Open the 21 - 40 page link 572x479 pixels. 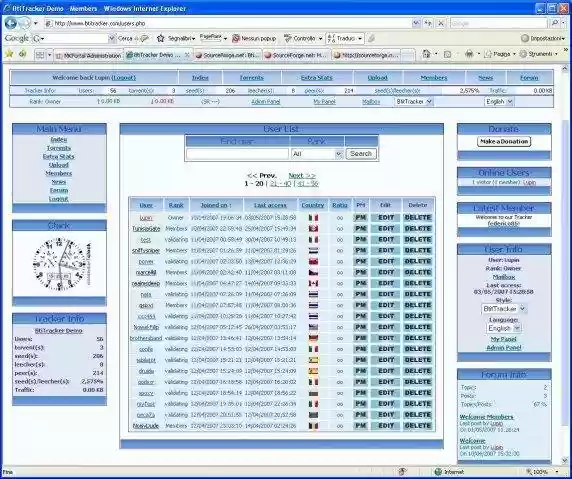(281, 184)
